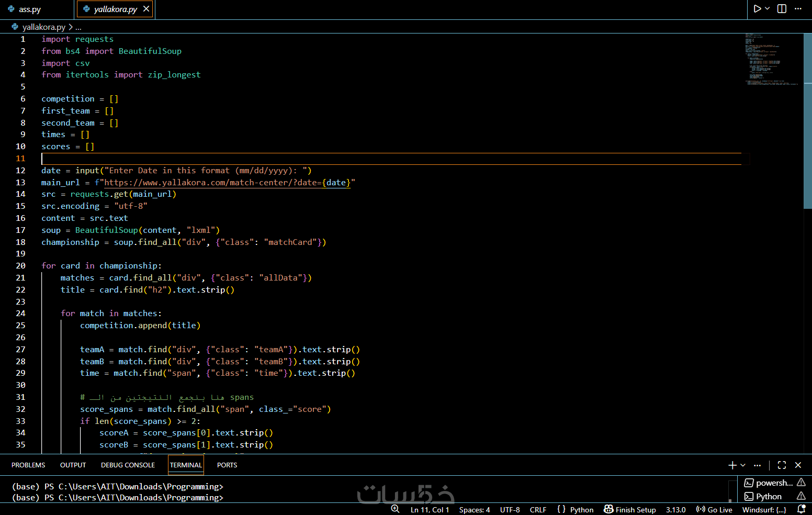
Task: Open the Windsurf status bar item
Action: [764, 510]
